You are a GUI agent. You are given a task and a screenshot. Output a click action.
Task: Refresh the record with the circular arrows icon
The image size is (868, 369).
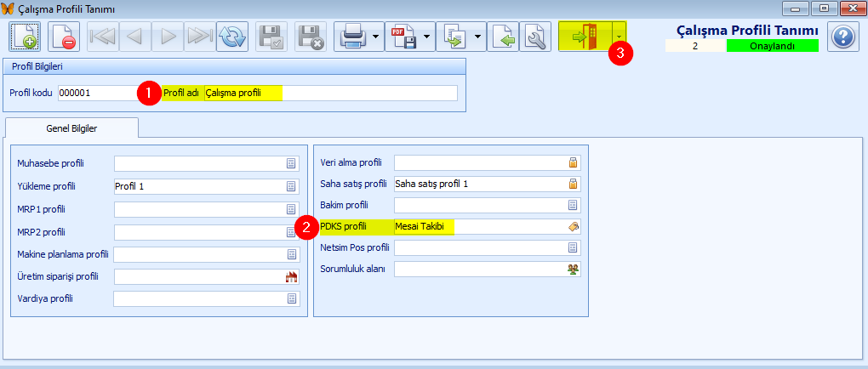pos(232,37)
